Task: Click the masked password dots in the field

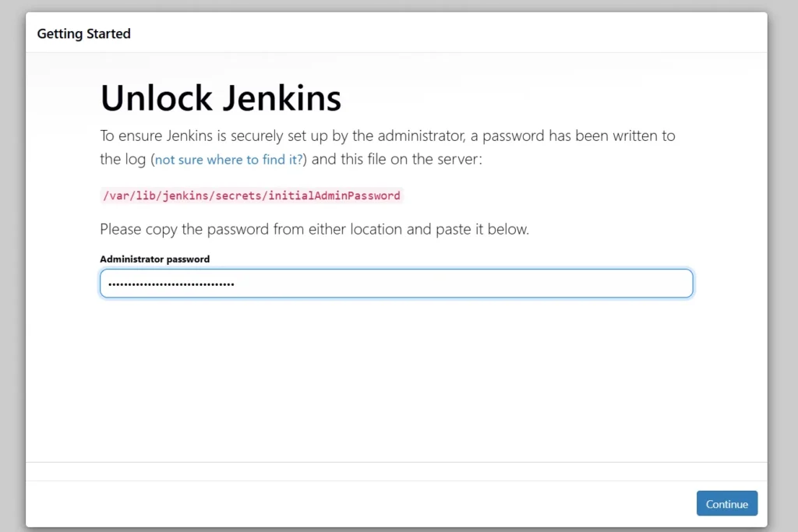Action: point(171,284)
